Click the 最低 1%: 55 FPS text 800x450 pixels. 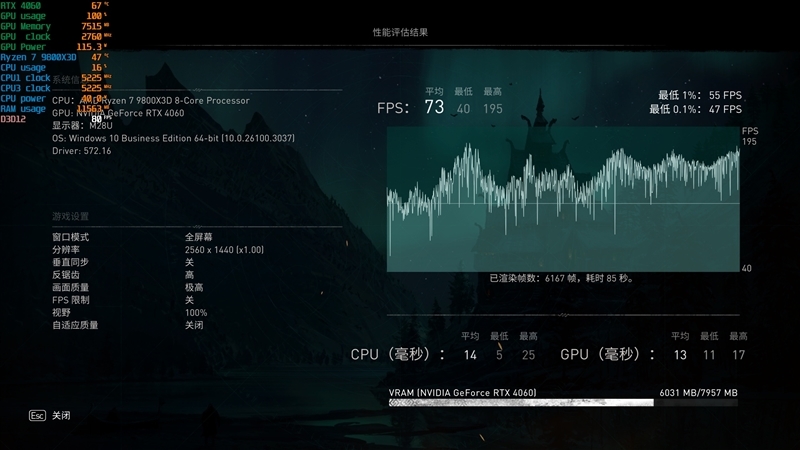(700, 95)
